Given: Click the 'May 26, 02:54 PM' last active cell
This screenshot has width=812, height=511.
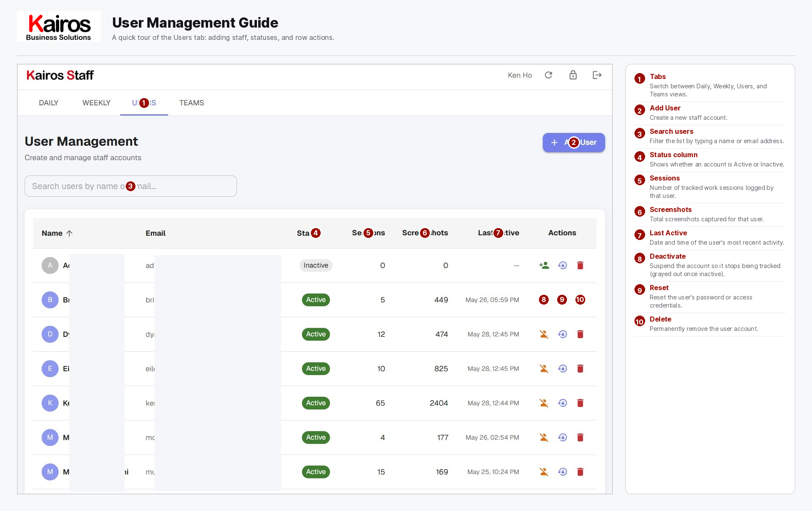Looking at the screenshot, I should pos(492,438).
